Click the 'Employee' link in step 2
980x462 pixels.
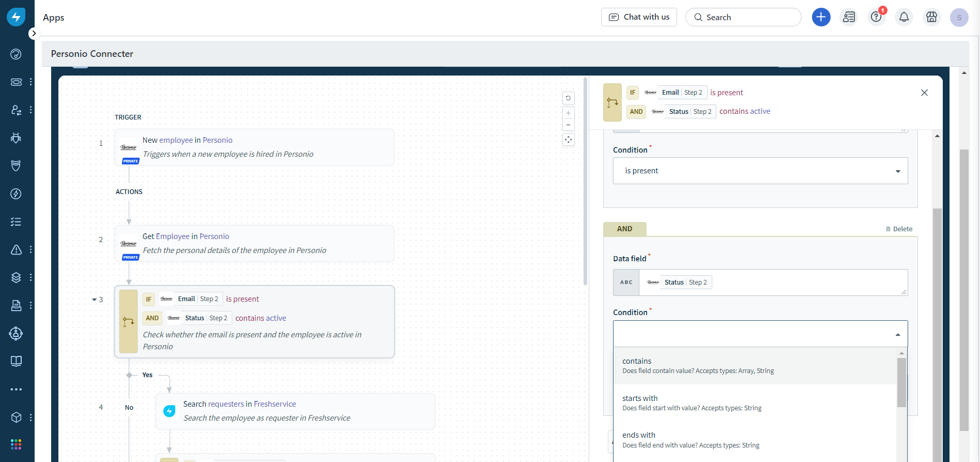(x=173, y=236)
